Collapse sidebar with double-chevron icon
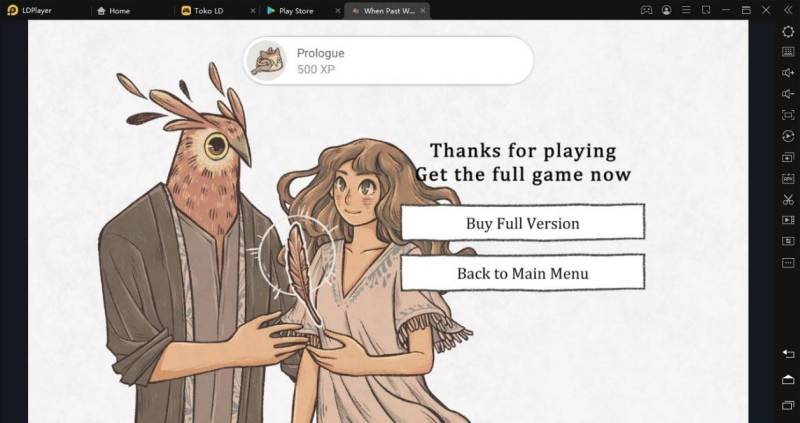 pos(786,10)
